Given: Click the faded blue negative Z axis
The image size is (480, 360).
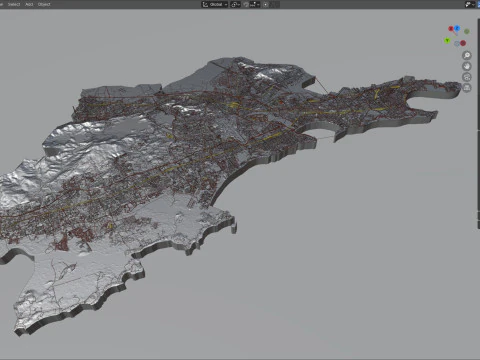Looking at the screenshot, I should 457,44.
